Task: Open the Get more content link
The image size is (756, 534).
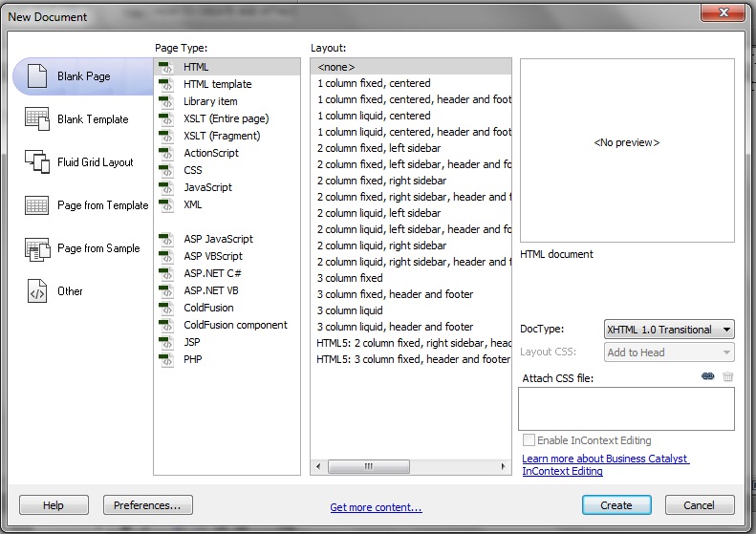Action: (x=376, y=507)
